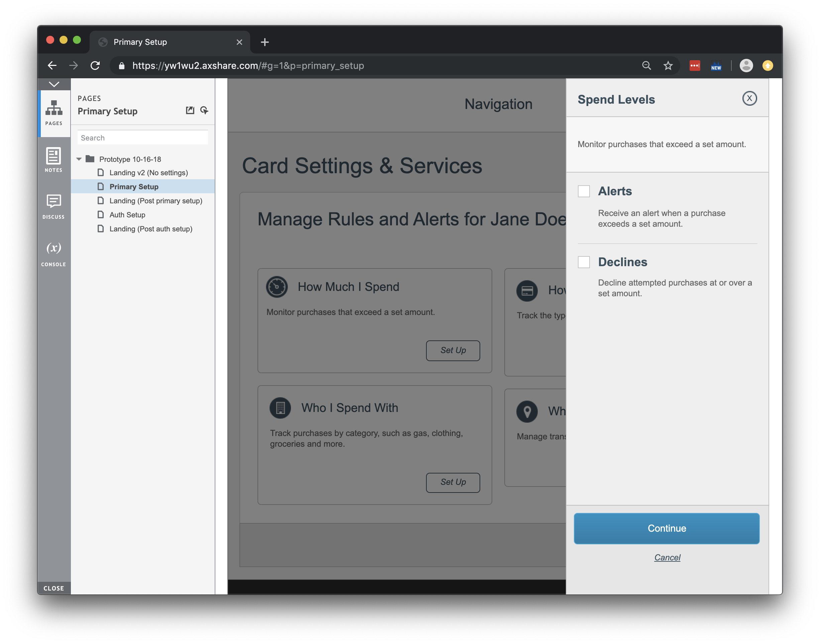Click the PAGES panel heading

(89, 98)
